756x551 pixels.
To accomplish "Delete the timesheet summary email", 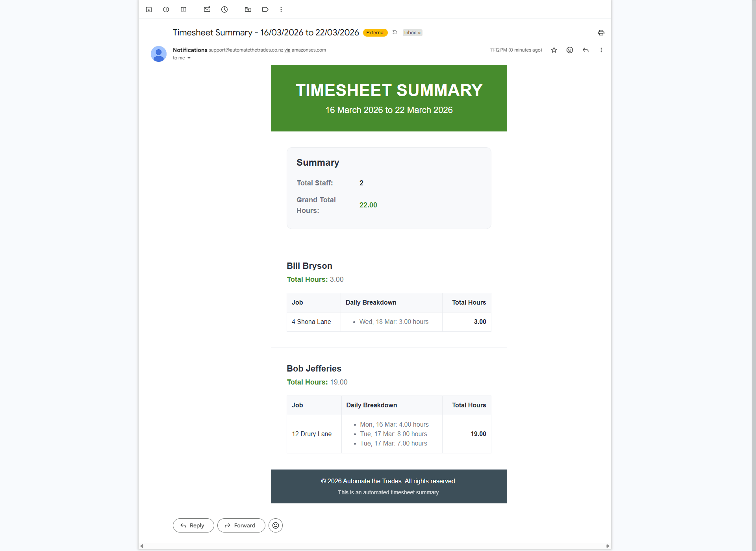I will pos(183,9).
